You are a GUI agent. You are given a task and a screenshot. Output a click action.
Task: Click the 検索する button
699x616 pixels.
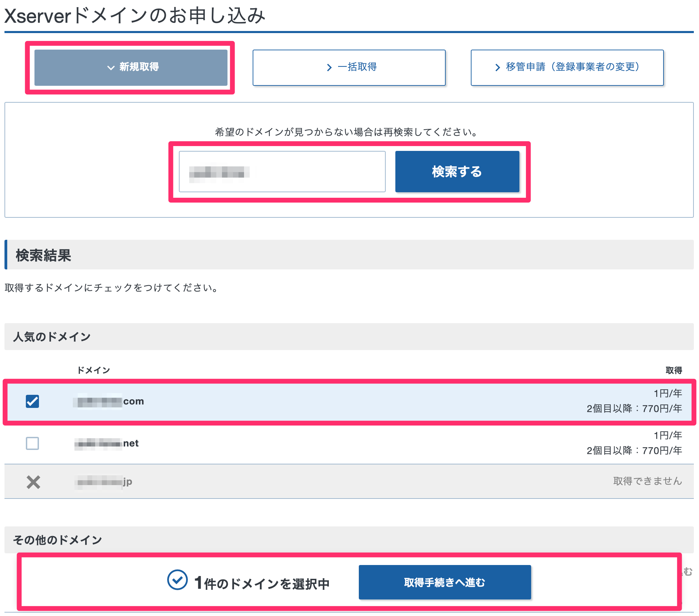[x=457, y=171]
